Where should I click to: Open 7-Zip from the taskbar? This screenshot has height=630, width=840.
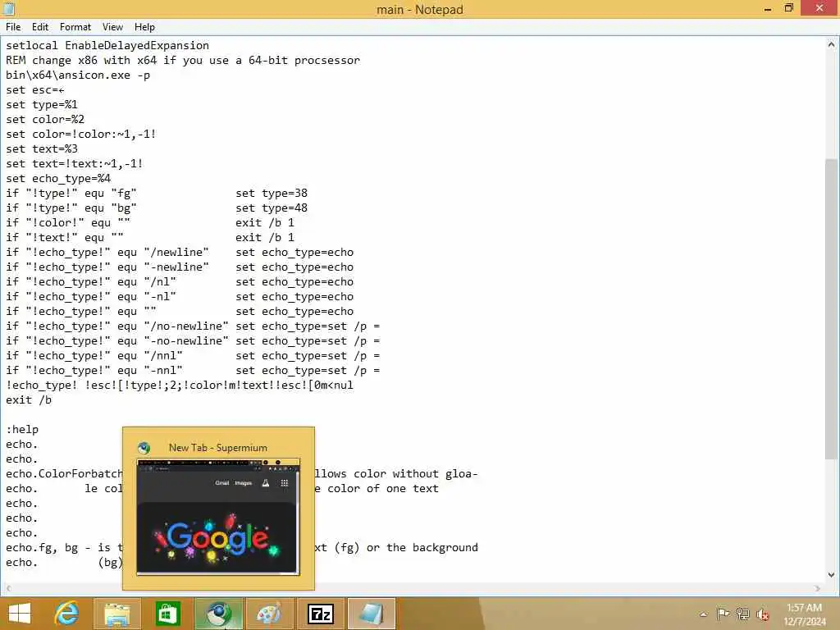tap(321, 614)
